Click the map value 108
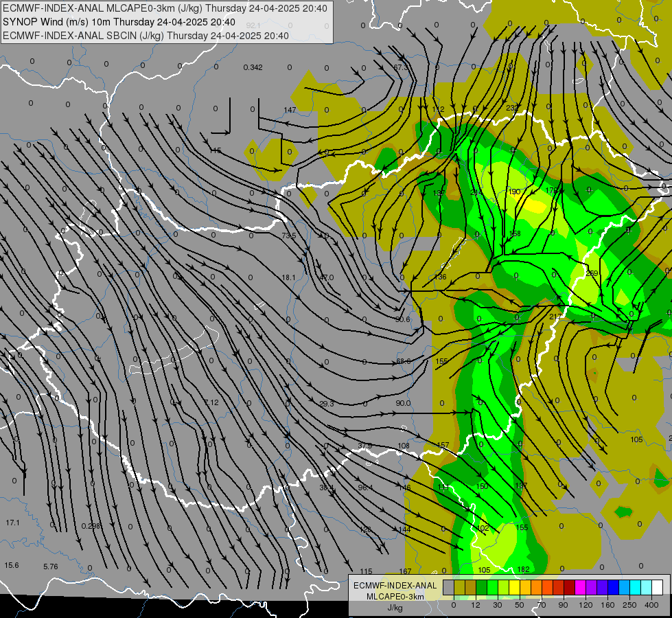The height and width of the screenshot is (618, 672). coord(404,446)
